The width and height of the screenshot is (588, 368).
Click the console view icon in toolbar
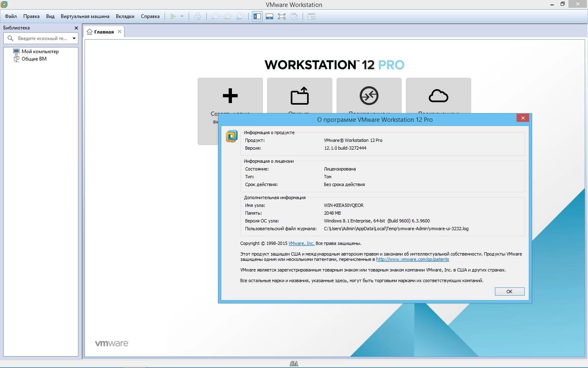pyautogui.click(x=312, y=16)
